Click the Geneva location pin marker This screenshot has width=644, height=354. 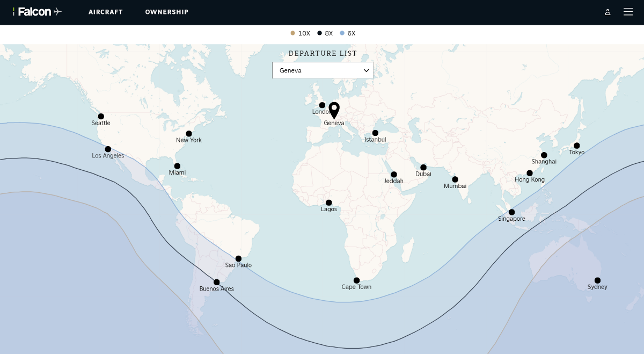click(334, 110)
